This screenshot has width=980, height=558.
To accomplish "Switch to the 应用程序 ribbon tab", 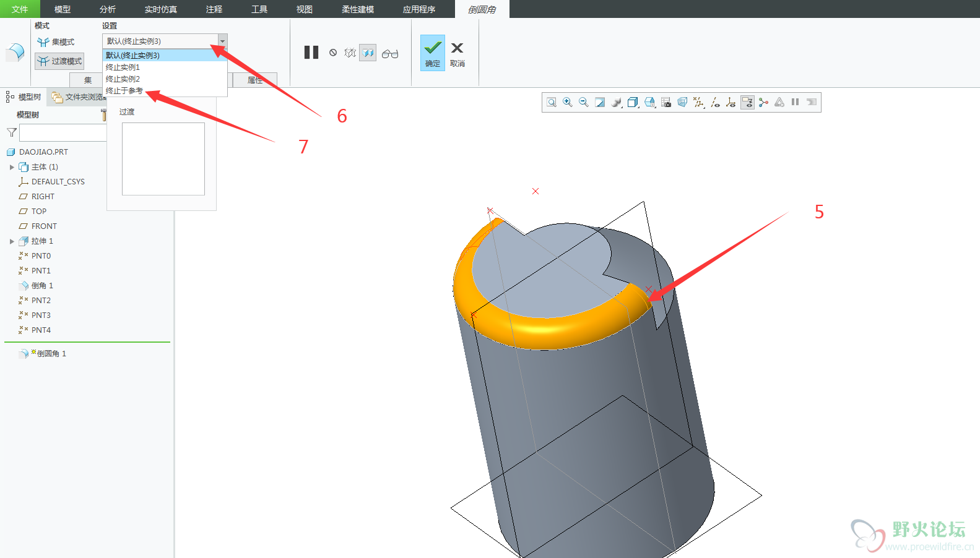I will coord(419,9).
